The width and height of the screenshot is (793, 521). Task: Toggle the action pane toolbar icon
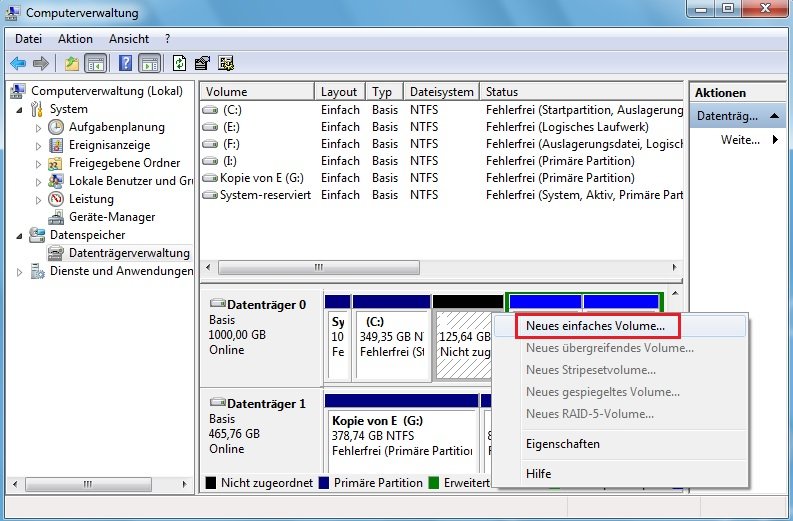[x=150, y=63]
